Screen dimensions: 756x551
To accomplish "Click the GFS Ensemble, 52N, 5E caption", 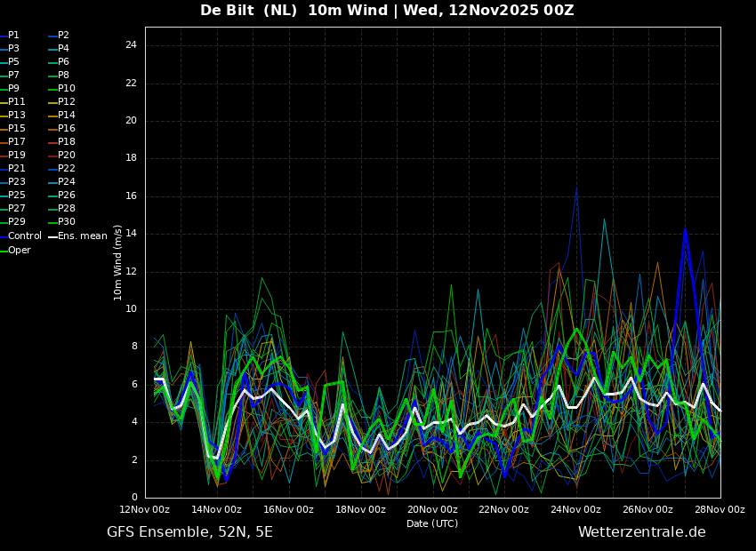I will (x=189, y=532).
